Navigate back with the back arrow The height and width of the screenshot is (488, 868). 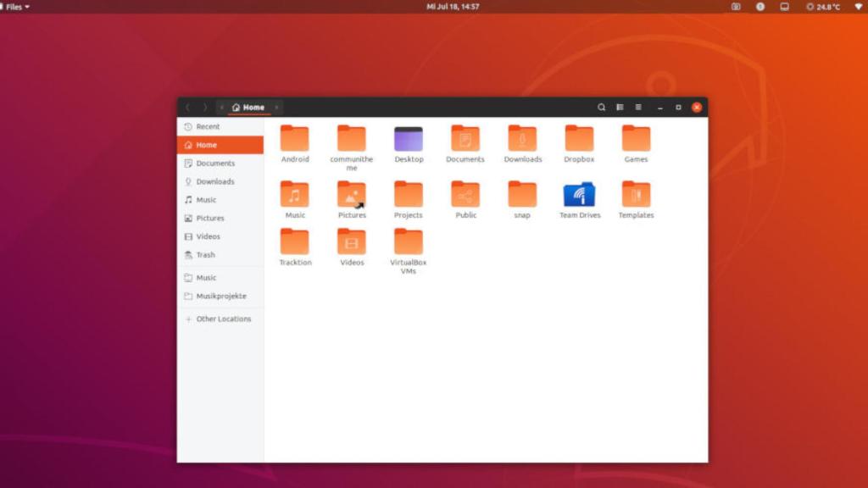(x=187, y=108)
